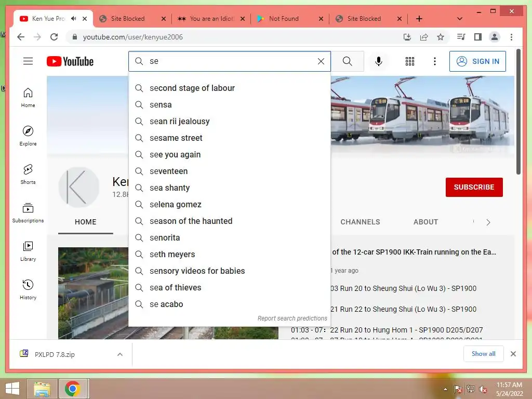Open channel ABOUT tab
The height and width of the screenshot is (399, 532).
coord(425,222)
